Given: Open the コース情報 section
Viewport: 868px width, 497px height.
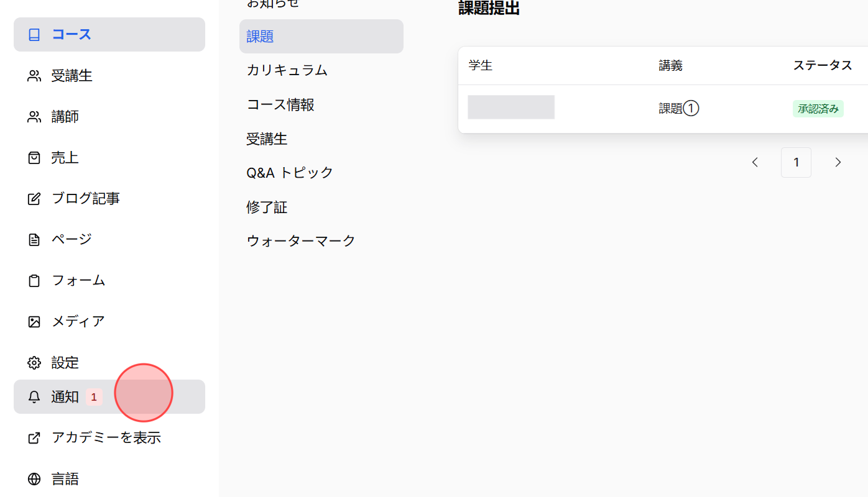Looking at the screenshot, I should [280, 104].
